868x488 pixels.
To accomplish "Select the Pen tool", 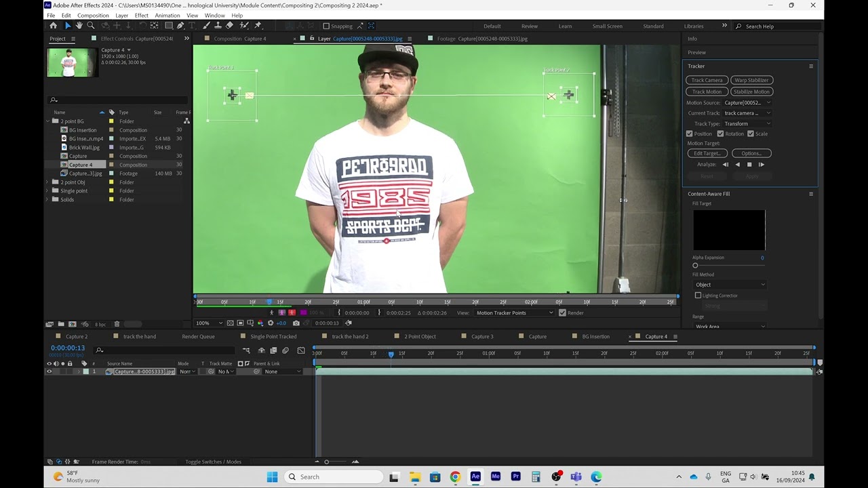I will [180, 26].
